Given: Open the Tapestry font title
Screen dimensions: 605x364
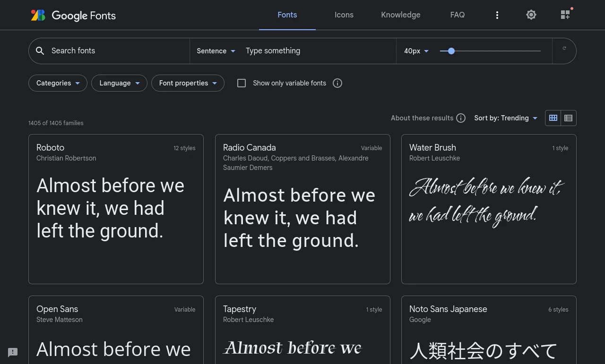Looking at the screenshot, I should point(240,309).
